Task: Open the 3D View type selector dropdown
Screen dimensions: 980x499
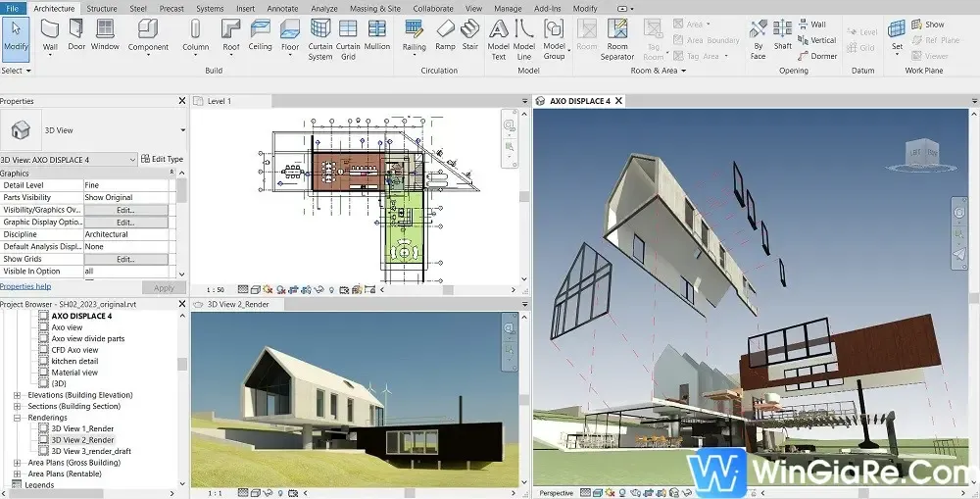Action: click(x=182, y=130)
